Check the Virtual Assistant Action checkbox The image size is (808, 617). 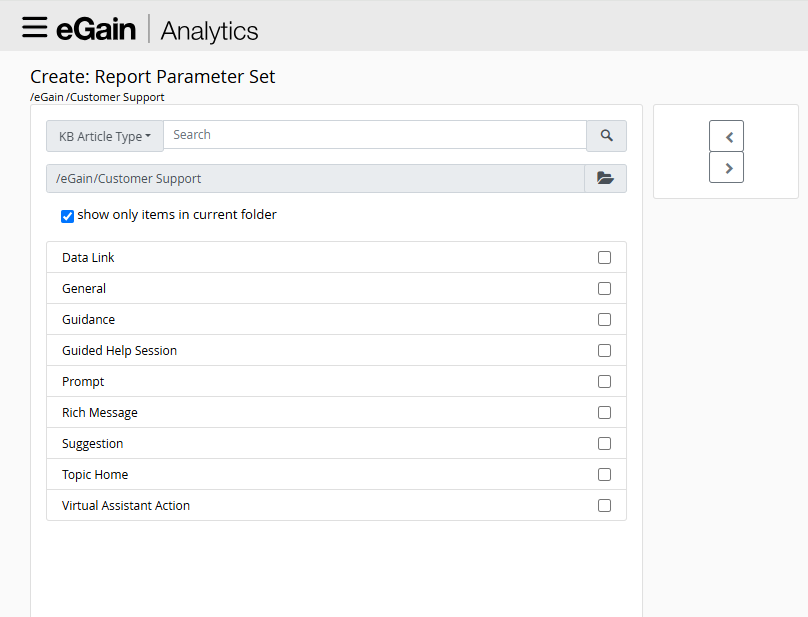[x=604, y=505]
